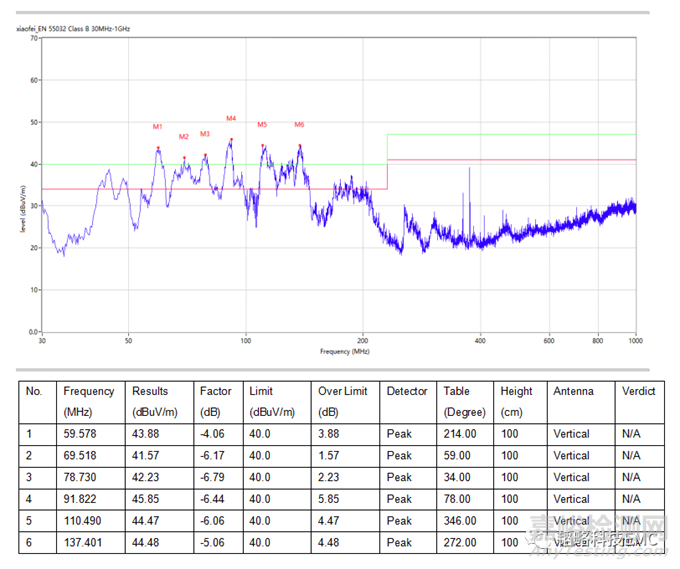
Task: Click the M3 marker on the spectrum
Action: pos(205,134)
